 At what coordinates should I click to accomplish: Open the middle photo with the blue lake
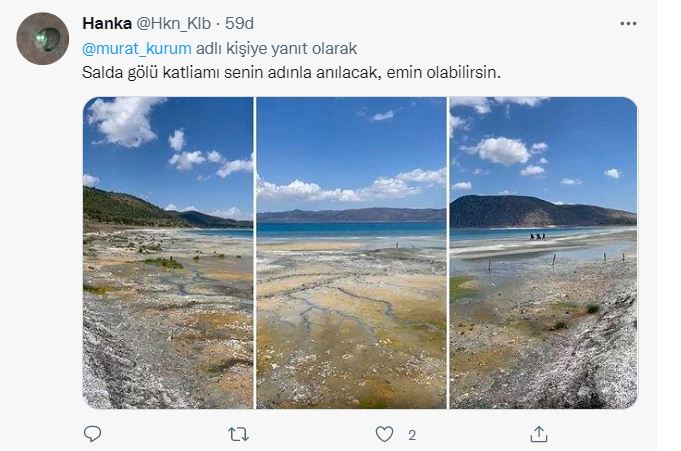pos(351,252)
